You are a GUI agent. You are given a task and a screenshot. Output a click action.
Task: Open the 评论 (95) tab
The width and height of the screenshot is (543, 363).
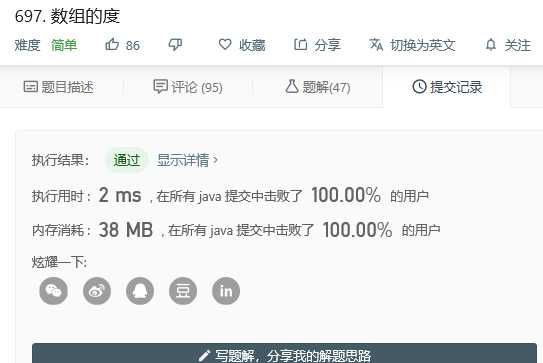(188, 87)
